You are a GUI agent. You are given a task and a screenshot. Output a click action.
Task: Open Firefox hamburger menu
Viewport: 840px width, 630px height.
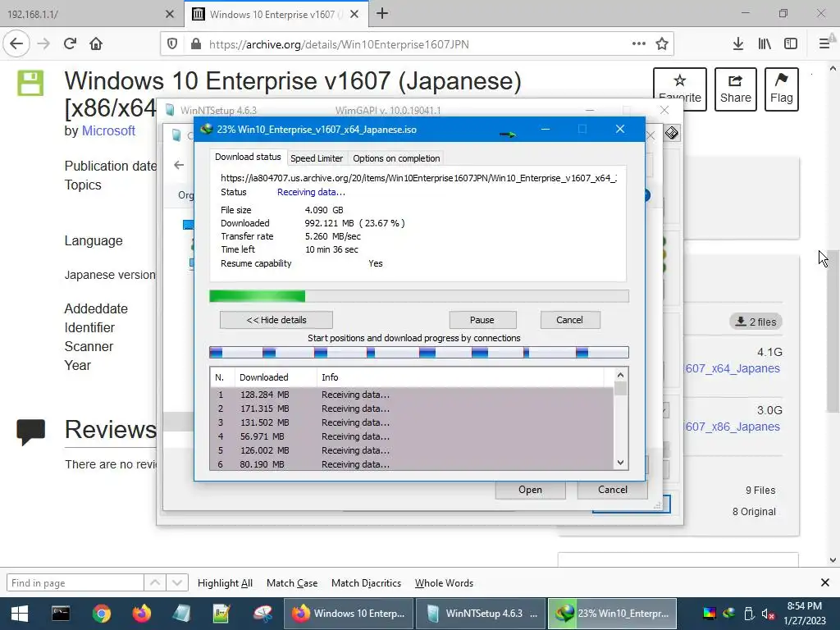click(825, 44)
